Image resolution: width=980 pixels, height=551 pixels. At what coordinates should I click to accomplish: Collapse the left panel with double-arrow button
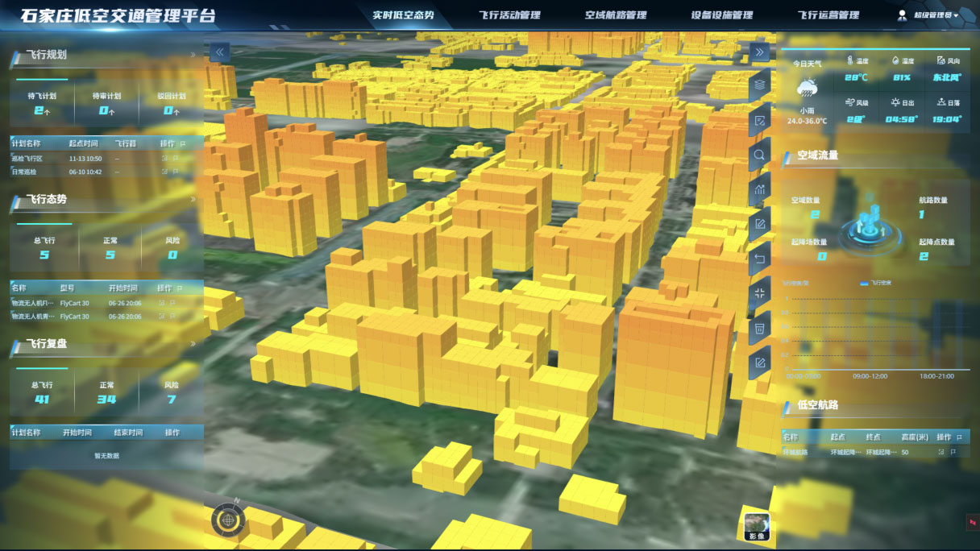[x=219, y=53]
